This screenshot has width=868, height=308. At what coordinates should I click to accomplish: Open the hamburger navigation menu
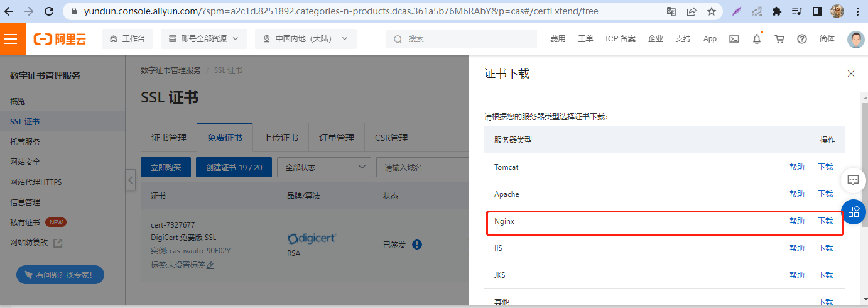pos(11,39)
